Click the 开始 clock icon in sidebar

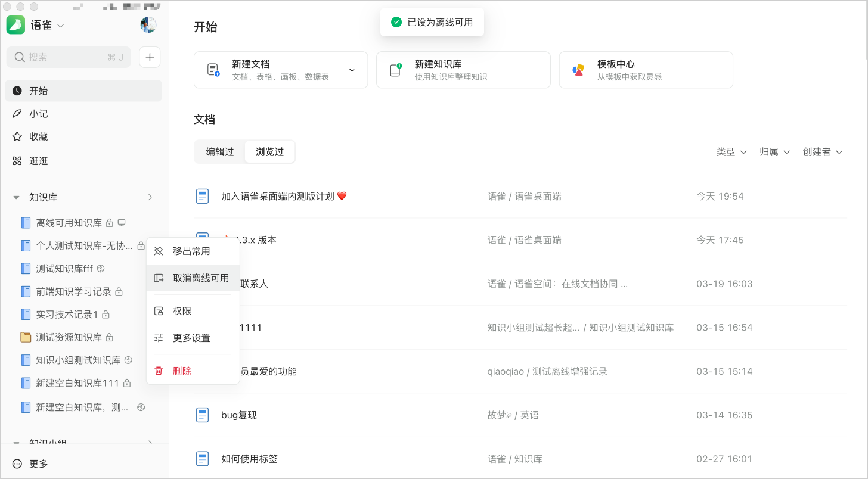click(17, 91)
